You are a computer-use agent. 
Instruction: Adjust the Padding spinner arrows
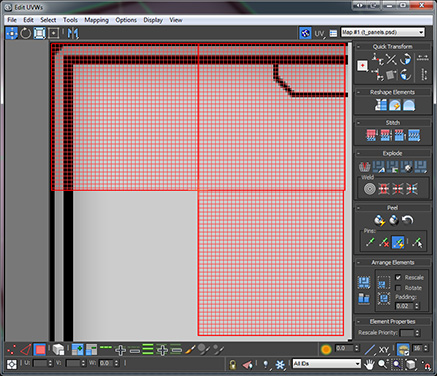tap(417, 306)
